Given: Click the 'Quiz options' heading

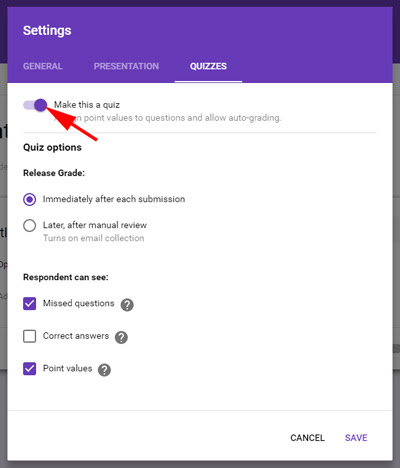Looking at the screenshot, I should 52,147.
